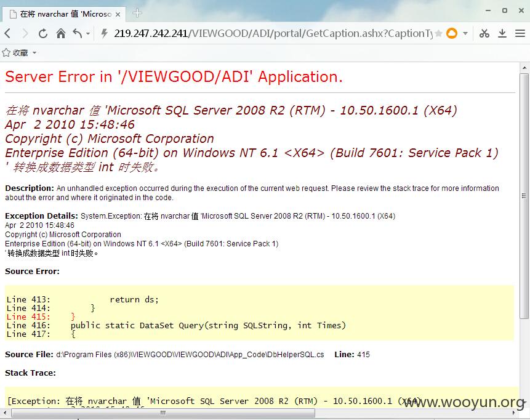Click the red 'Line 415:' text
The width and height of the screenshot is (530, 420).
(28, 317)
